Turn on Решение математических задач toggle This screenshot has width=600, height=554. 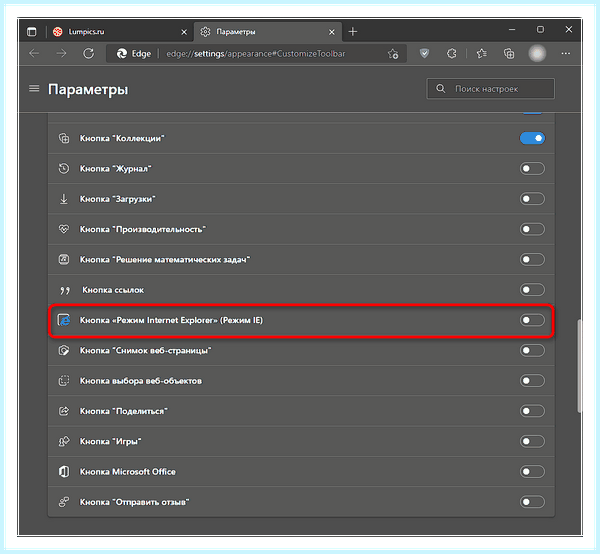pyautogui.click(x=532, y=259)
